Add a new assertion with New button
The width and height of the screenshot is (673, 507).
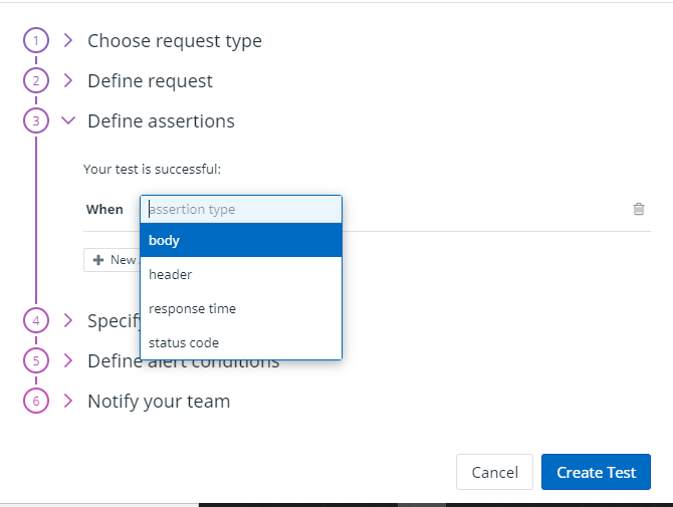tap(112, 260)
